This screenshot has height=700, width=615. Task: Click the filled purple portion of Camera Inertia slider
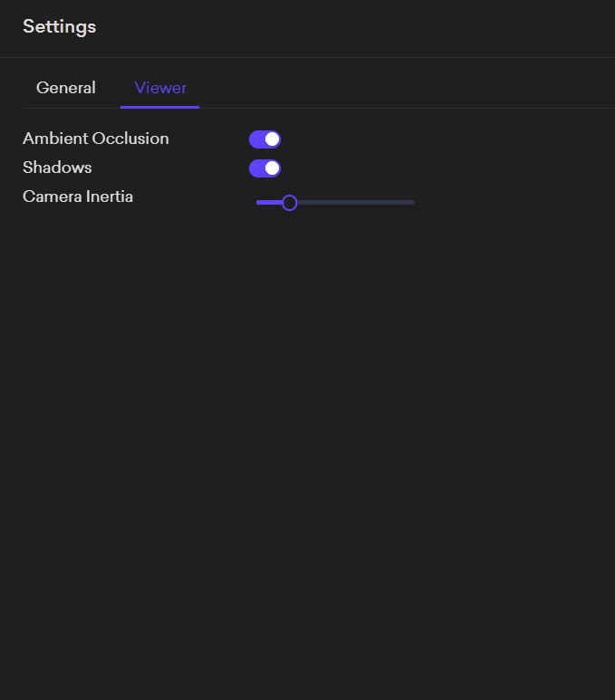269,203
